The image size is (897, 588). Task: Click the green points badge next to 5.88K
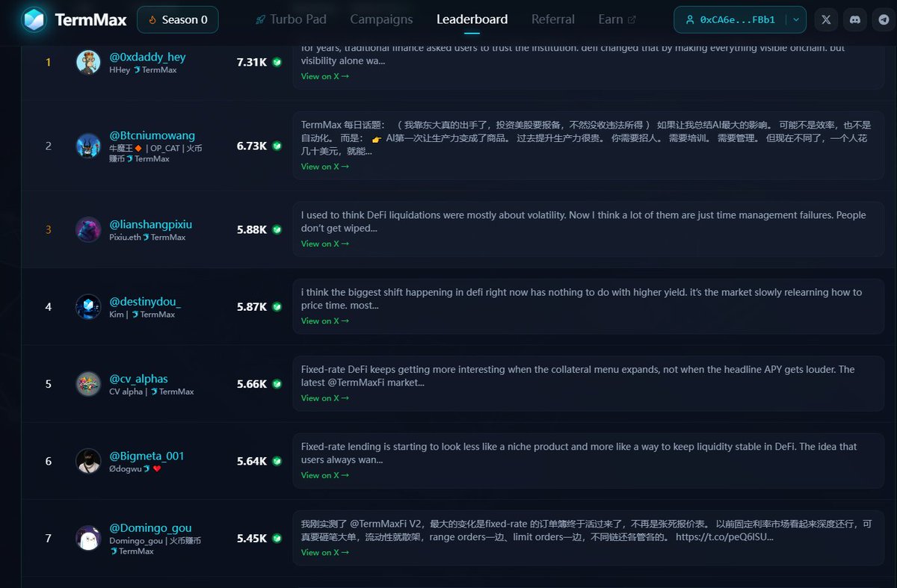click(277, 229)
